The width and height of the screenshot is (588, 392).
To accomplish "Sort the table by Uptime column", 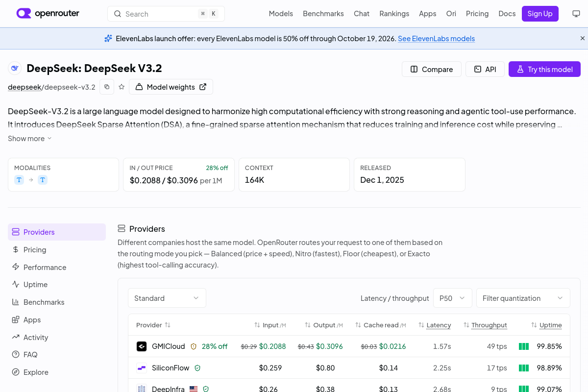I will tap(546, 325).
